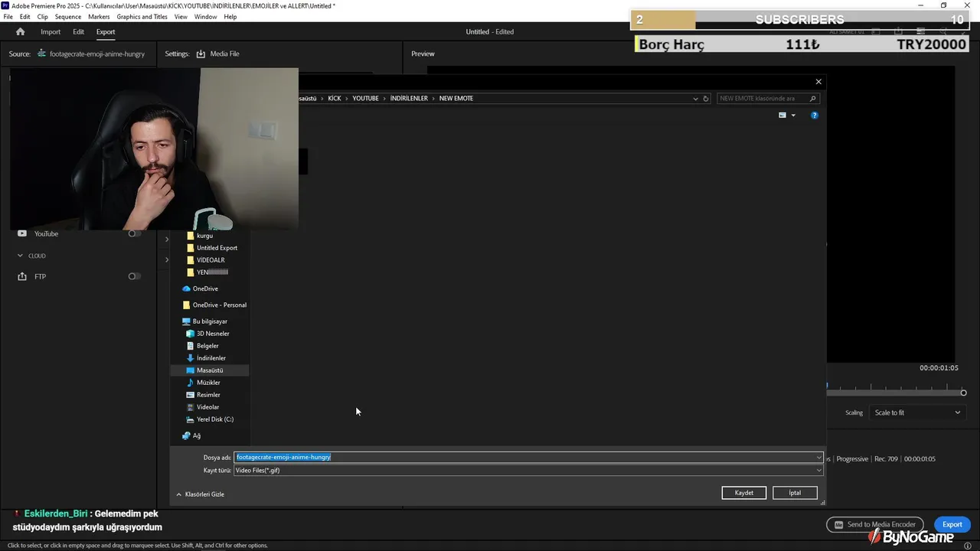Click the İndirilenler download arrow icon
980x551 pixels.
191,358
